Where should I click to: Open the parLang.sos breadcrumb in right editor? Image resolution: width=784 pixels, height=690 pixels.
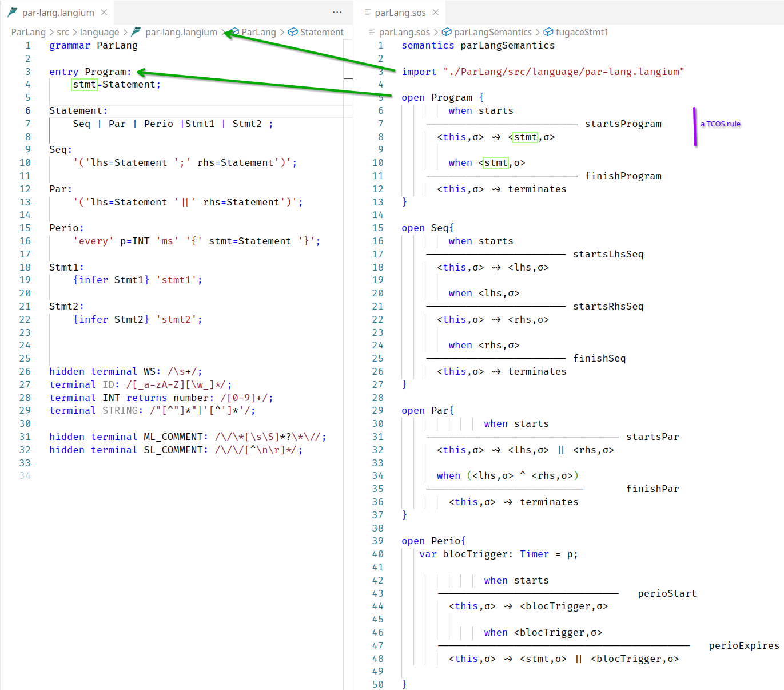[x=404, y=33]
